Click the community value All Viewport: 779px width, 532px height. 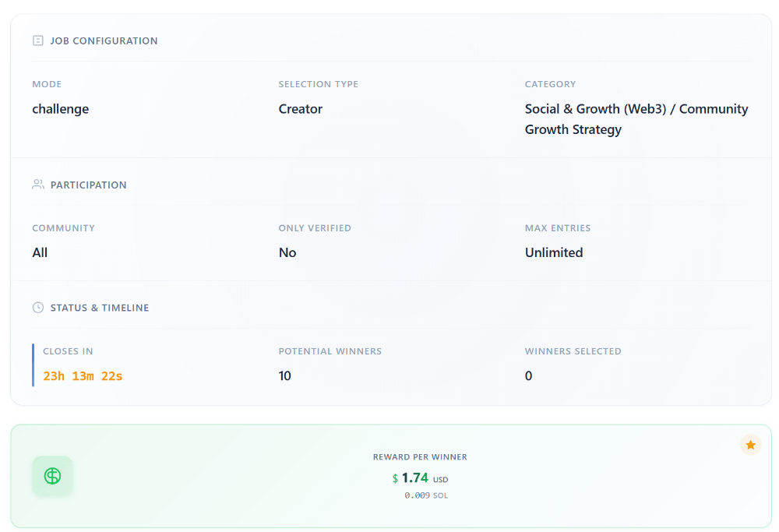pyautogui.click(x=40, y=252)
